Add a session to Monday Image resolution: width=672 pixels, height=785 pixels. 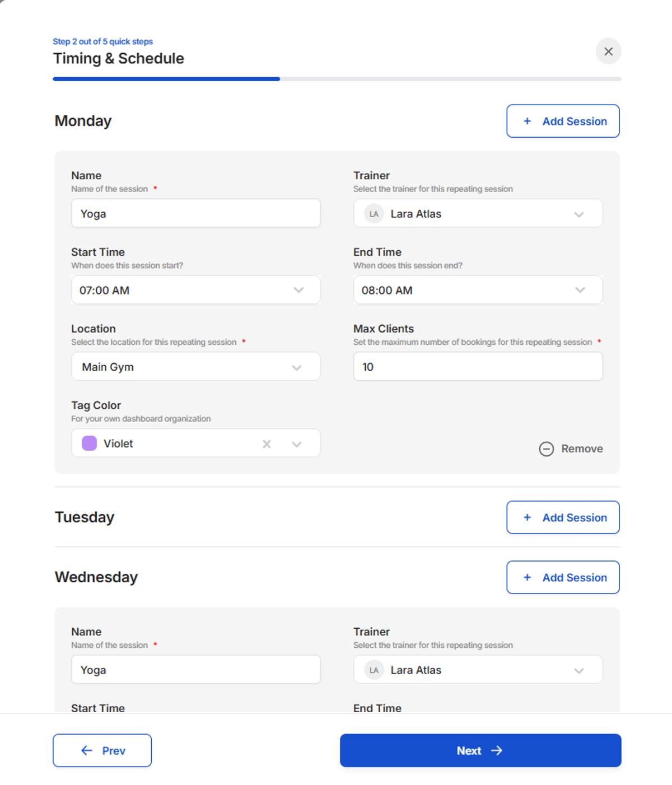pos(563,121)
